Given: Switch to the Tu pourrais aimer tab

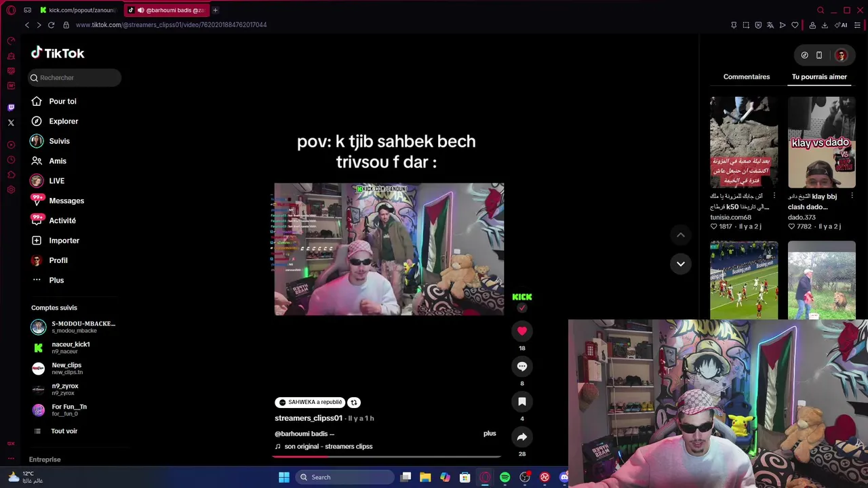Looking at the screenshot, I should 819,77.
